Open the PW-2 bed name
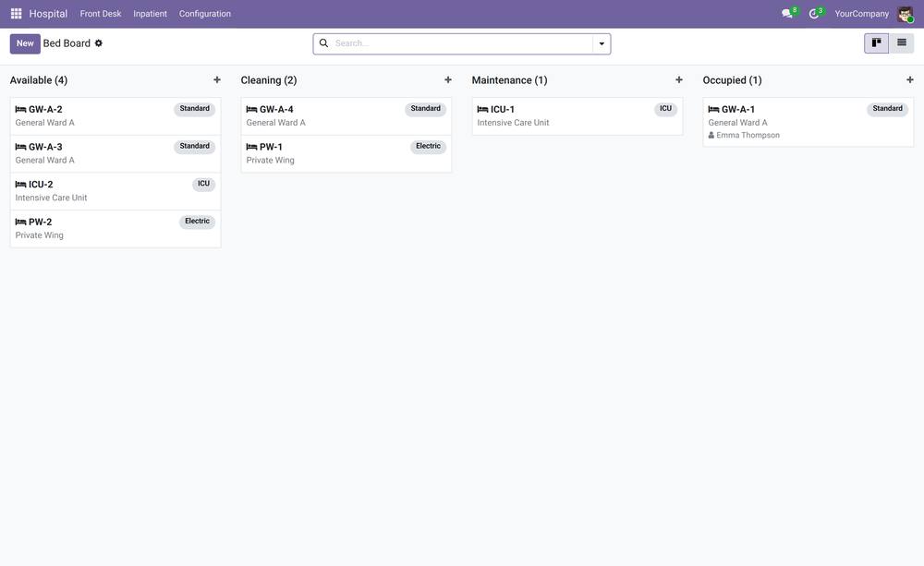This screenshot has width=924, height=566. point(40,222)
